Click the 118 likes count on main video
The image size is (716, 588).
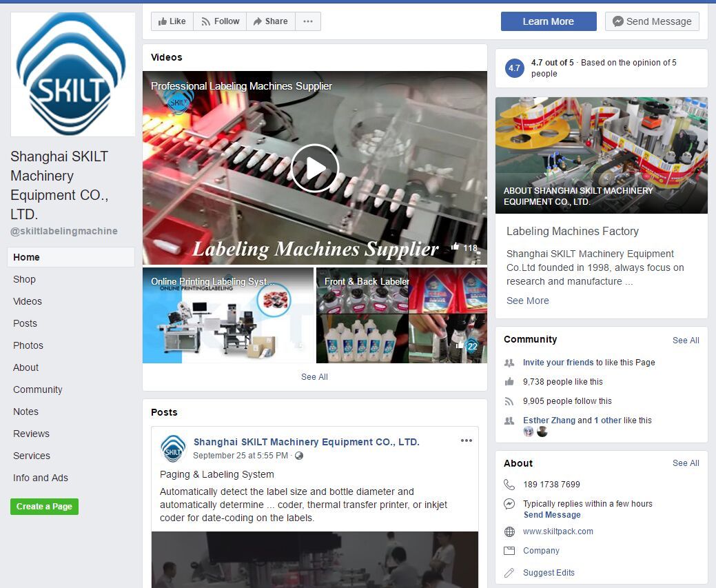coord(464,247)
